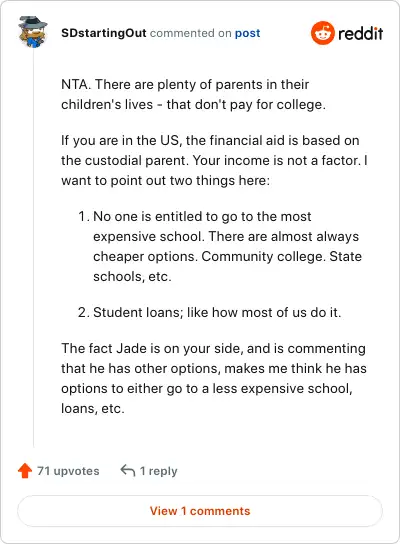This screenshot has height=544, width=400.
Task: Click the number "1." list marker
Action: [x=84, y=216]
